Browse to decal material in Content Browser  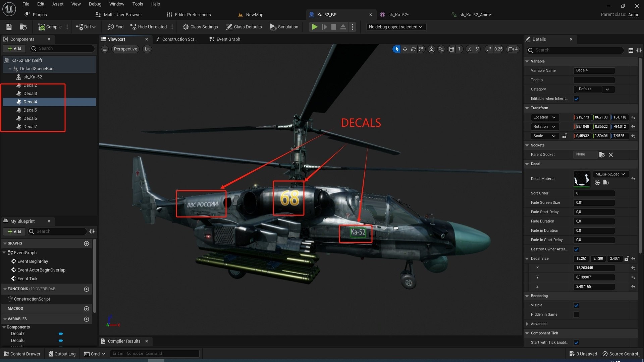pos(606,182)
